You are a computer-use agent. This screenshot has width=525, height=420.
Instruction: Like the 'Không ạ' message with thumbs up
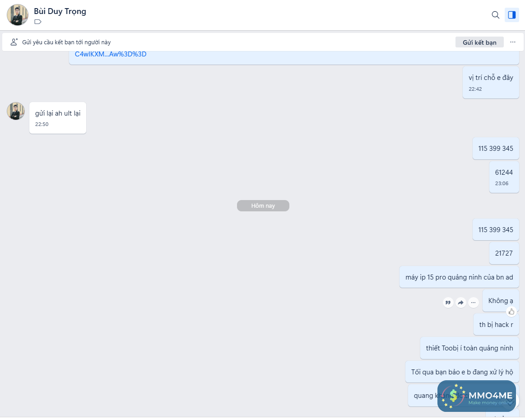[x=511, y=312]
